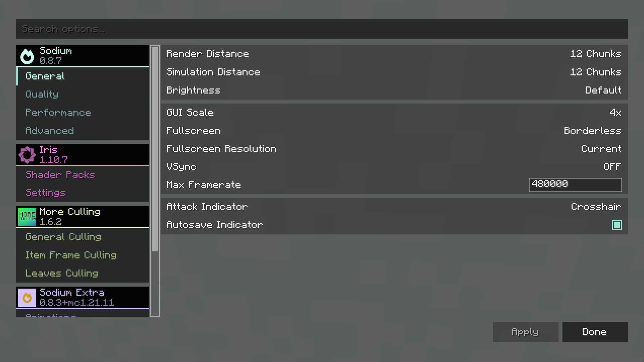Click the Iris 1.10.7 mod header
The width and height of the screenshot is (644, 362).
(x=83, y=155)
